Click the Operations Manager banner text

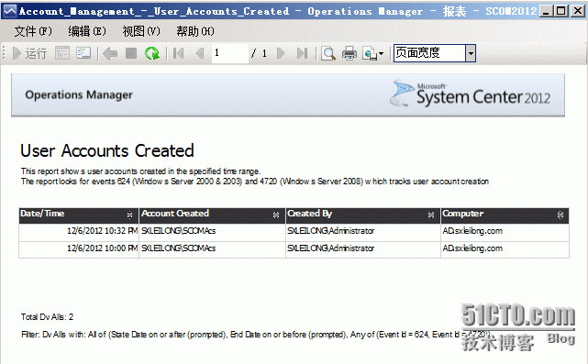[x=79, y=94]
